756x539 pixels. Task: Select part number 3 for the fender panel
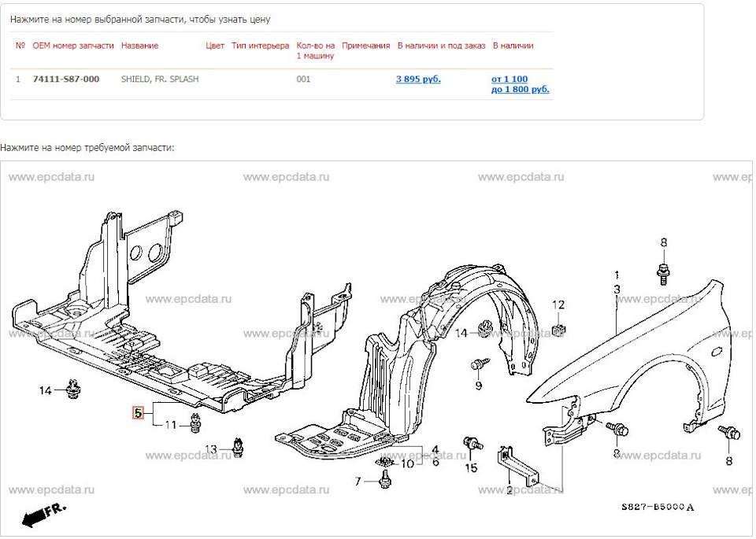click(617, 290)
